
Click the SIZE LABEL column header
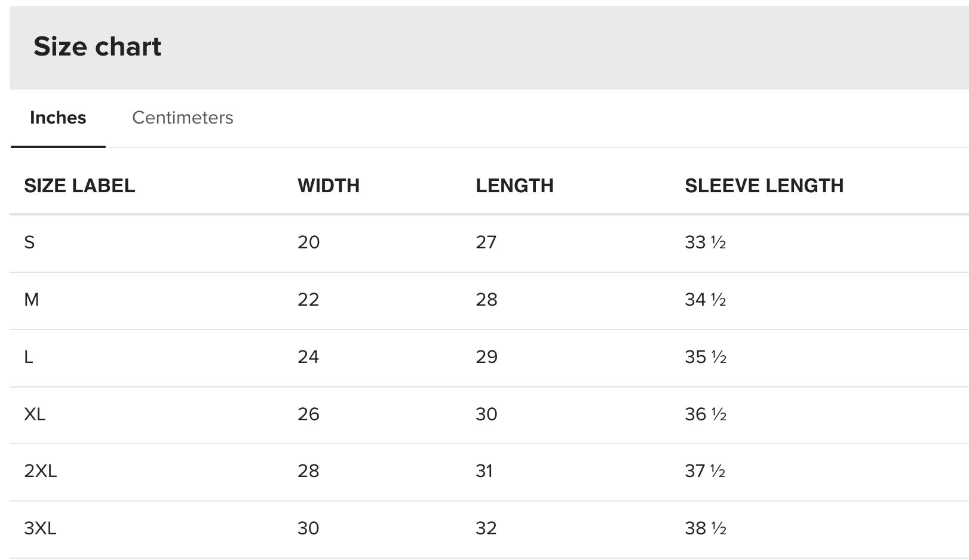coord(79,186)
